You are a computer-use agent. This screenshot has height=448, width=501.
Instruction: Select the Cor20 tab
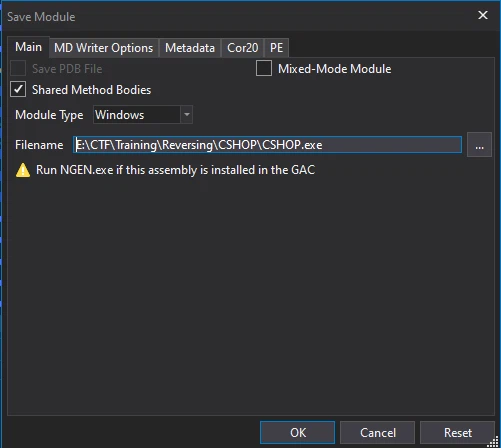point(242,48)
